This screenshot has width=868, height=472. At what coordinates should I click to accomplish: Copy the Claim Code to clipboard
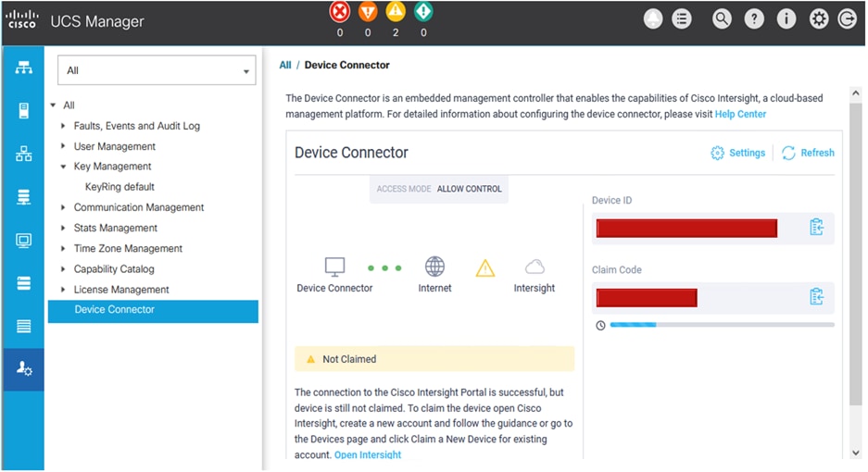[816, 296]
